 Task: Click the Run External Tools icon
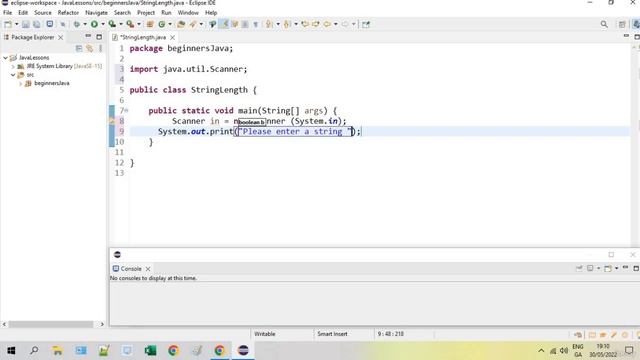point(130,24)
